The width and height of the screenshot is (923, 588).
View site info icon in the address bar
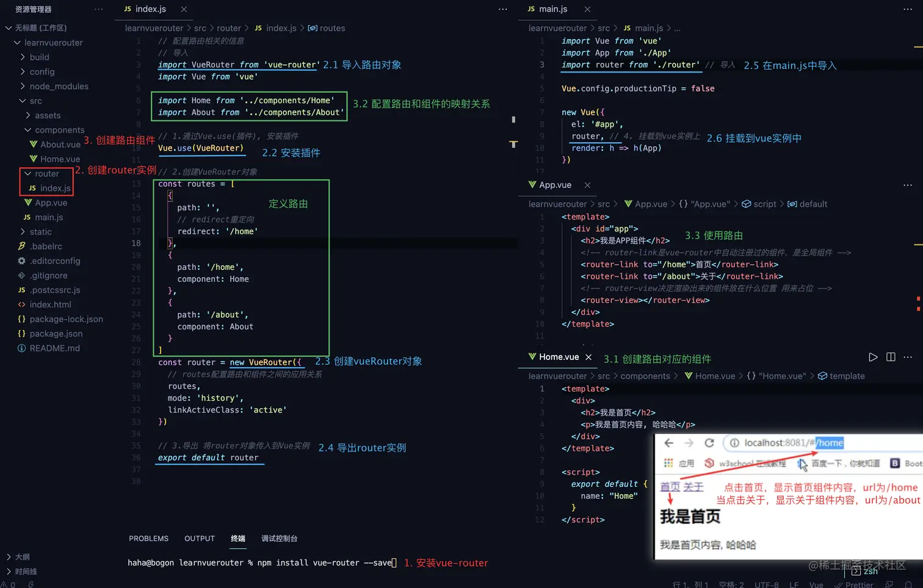coord(734,443)
